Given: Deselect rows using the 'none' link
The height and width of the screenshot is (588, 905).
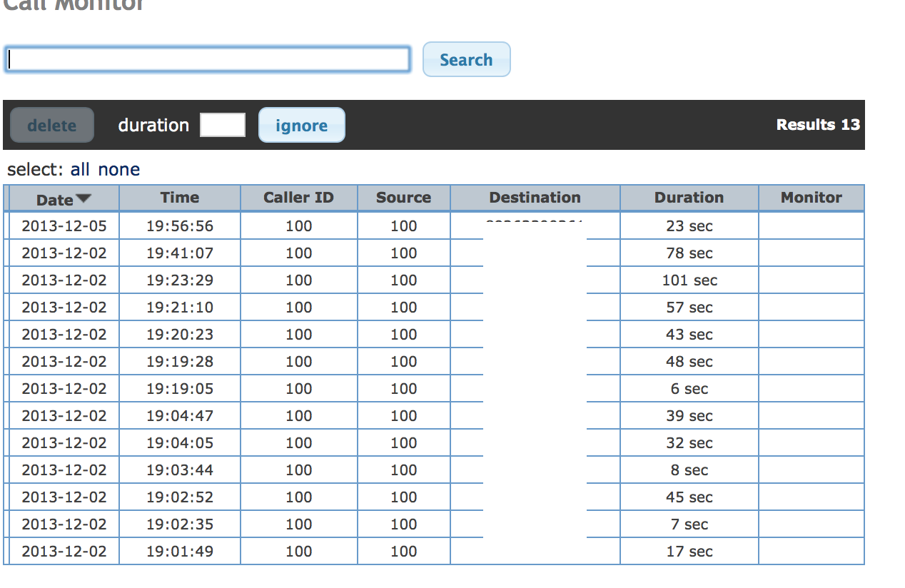Looking at the screenshot, I should pyautogui.click(x=118, y=169).
